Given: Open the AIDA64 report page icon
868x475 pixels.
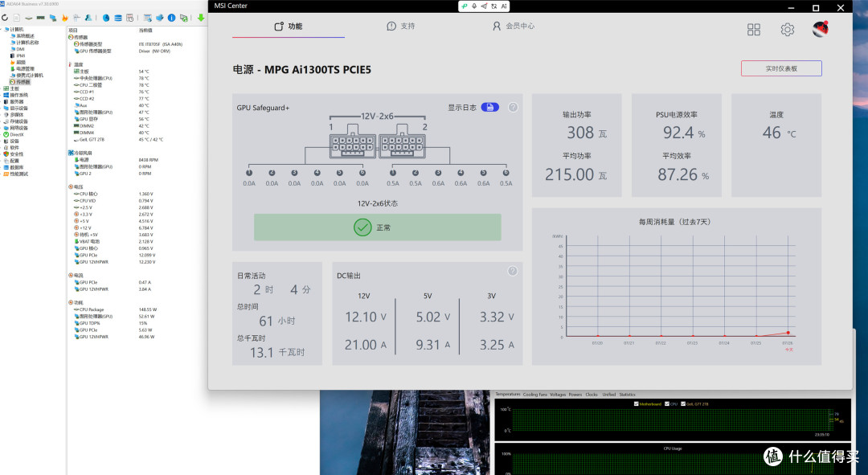Looking at the screenshot, I should [x=17, y=18].
